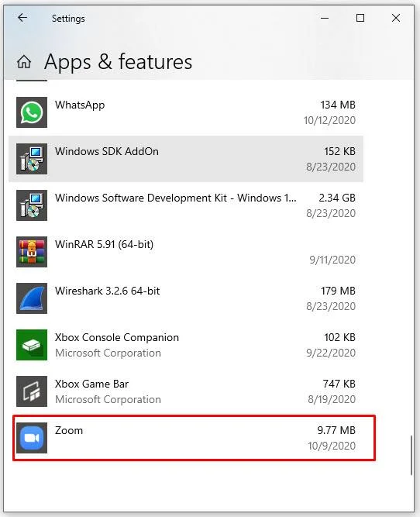Screen dimensions: 420x517
Task: Click the Windows SDK AddOn highlighted row
Action: [186, 159]
